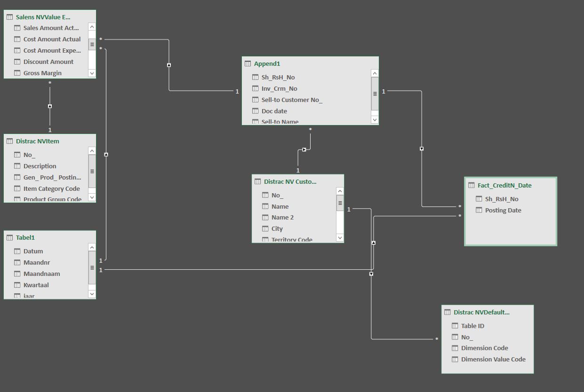
Task: Click the column icon next to Posting Date
Action: pyautogui.click(x=479, y=210)
